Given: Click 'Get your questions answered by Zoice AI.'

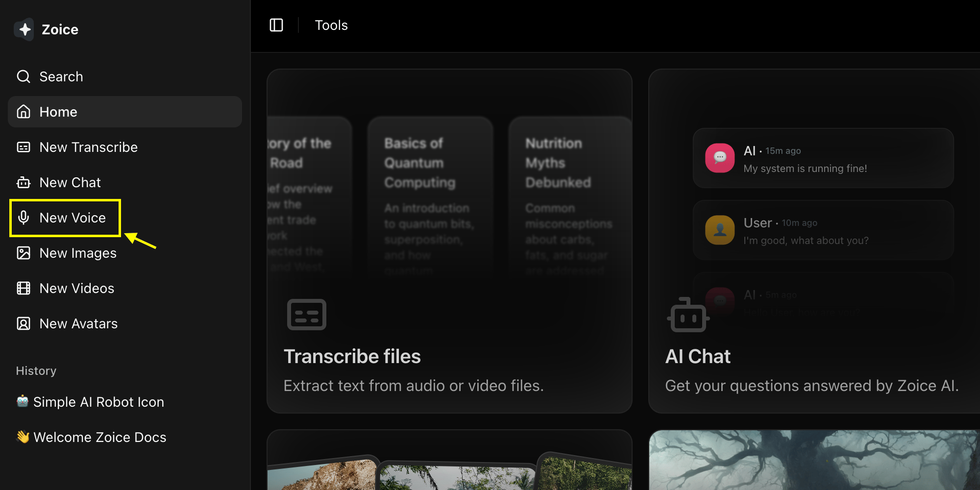Looking at the screenshot, I should point(812,386).
